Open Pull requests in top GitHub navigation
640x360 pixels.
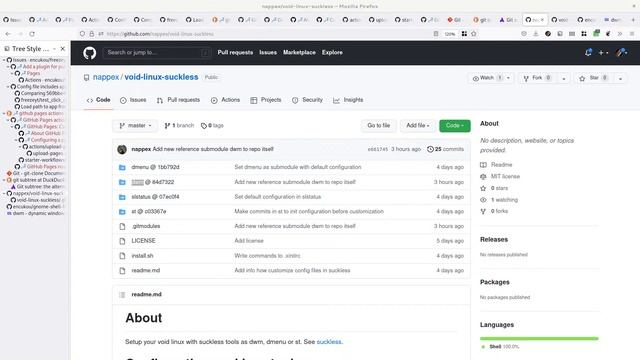(235, 53)
